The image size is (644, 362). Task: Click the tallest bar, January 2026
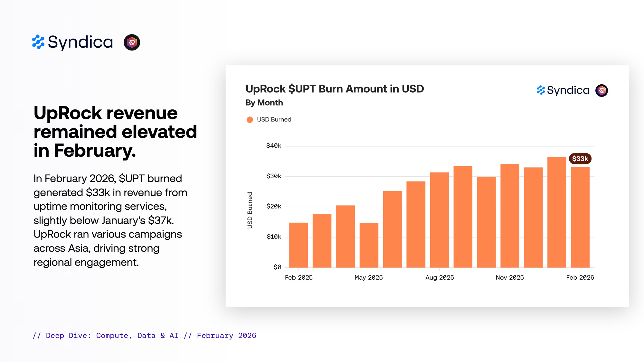pos(556,212)
